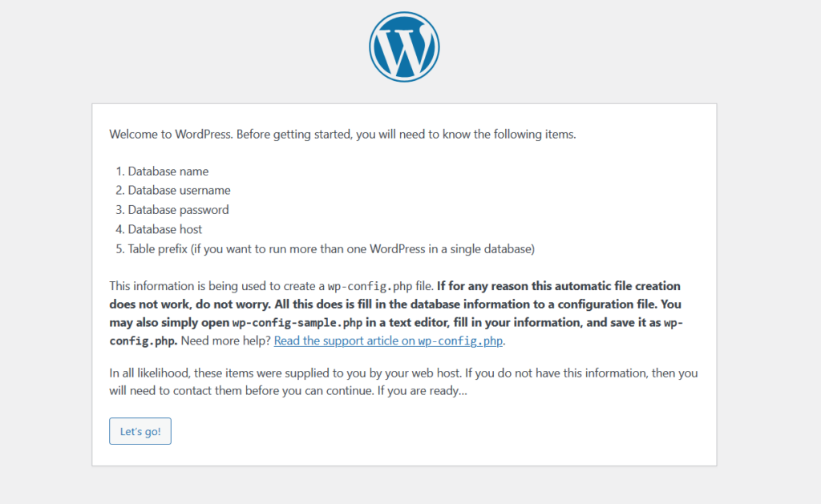Click the "Welcome to WordPress" intro sentence
Image resolution: width=821 pixels, height=504 pixels.
[342, 135]
